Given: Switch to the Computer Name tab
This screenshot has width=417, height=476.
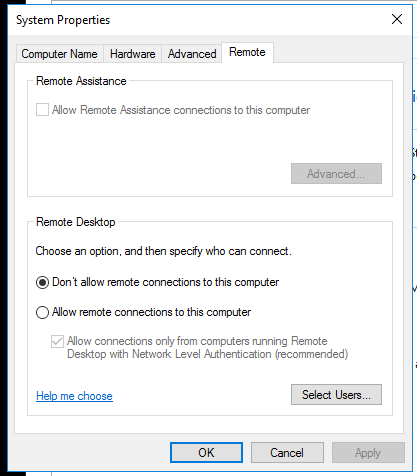Looking at the screenshot, I should [x=59, y=54].
